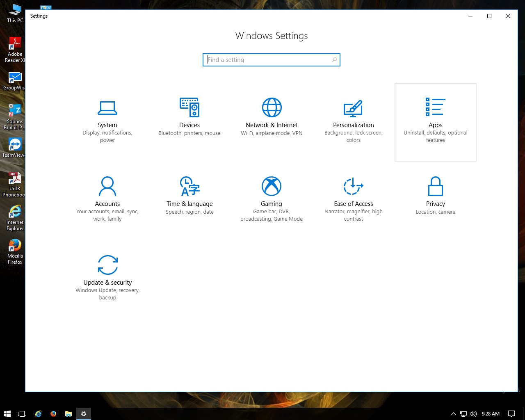Viewport: 525px width, 420px height.
Task: Click 'Speech, region, date' description
Action: pyautogui.click(x=189, y=212)
